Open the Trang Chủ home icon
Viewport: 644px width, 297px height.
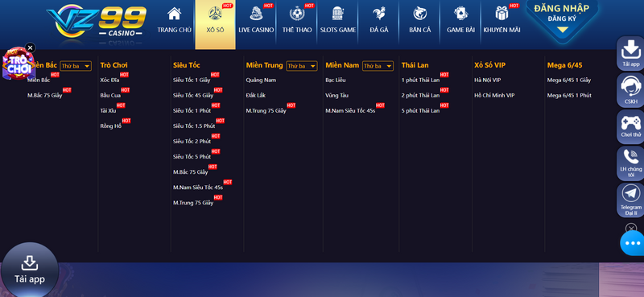(x=174, y=14)
